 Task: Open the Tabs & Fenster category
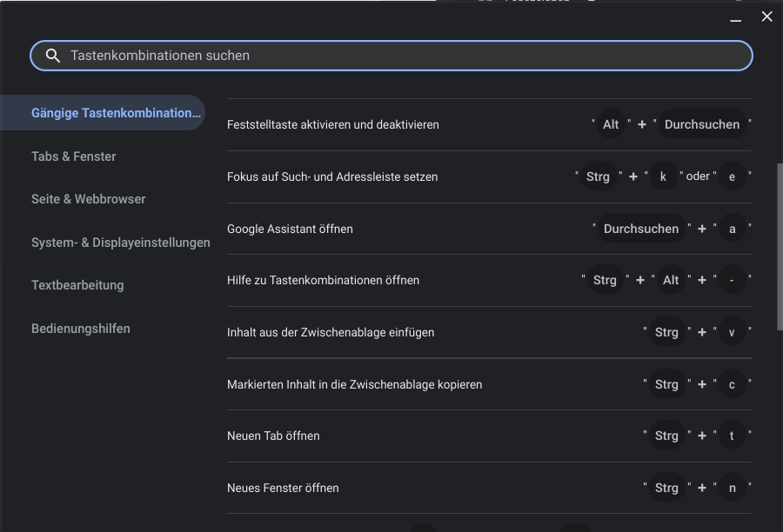pos(74,156)
